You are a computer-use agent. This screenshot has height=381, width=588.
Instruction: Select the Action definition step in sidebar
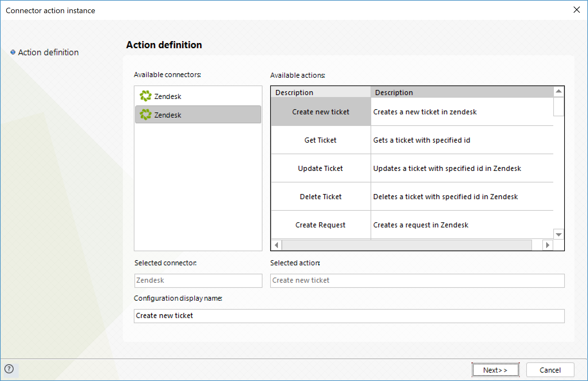pyautogui.click(x=45, y=52)
